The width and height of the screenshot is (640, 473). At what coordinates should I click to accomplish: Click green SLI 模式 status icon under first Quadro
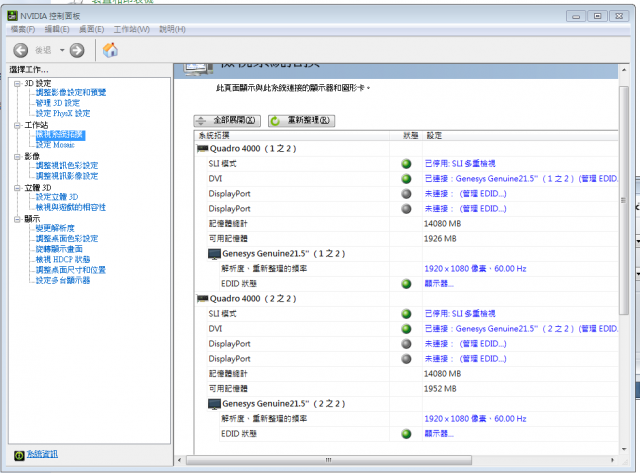(406, 164)
